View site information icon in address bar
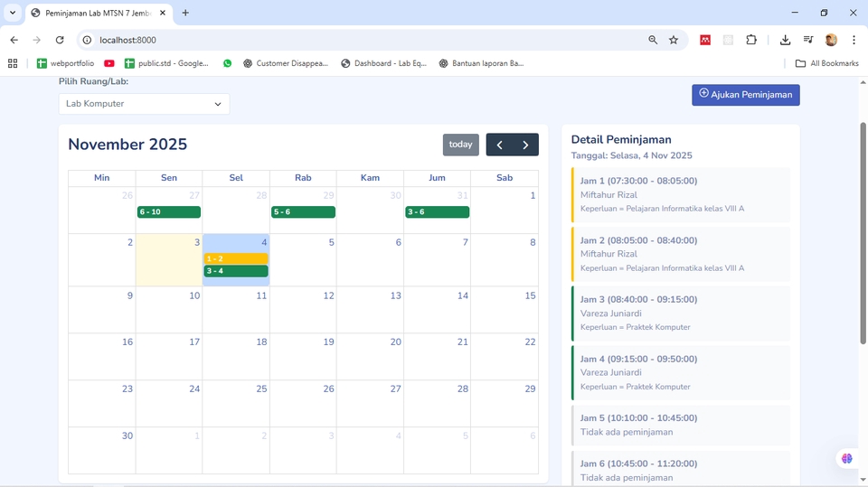This screenshot has width=868, height=487. click(87, 40)
